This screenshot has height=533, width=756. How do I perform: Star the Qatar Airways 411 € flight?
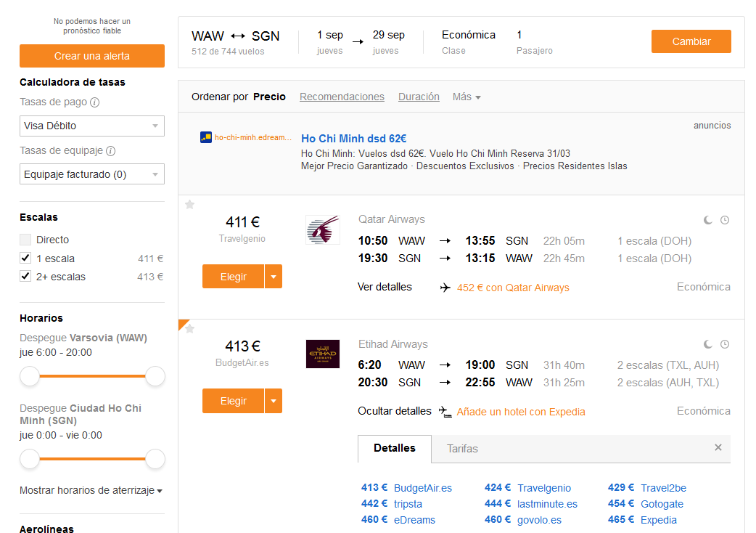tap(190, 205)
